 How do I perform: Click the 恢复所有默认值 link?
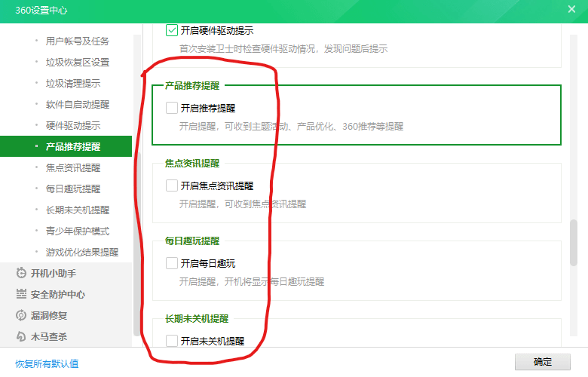click(x=47, y=363)
